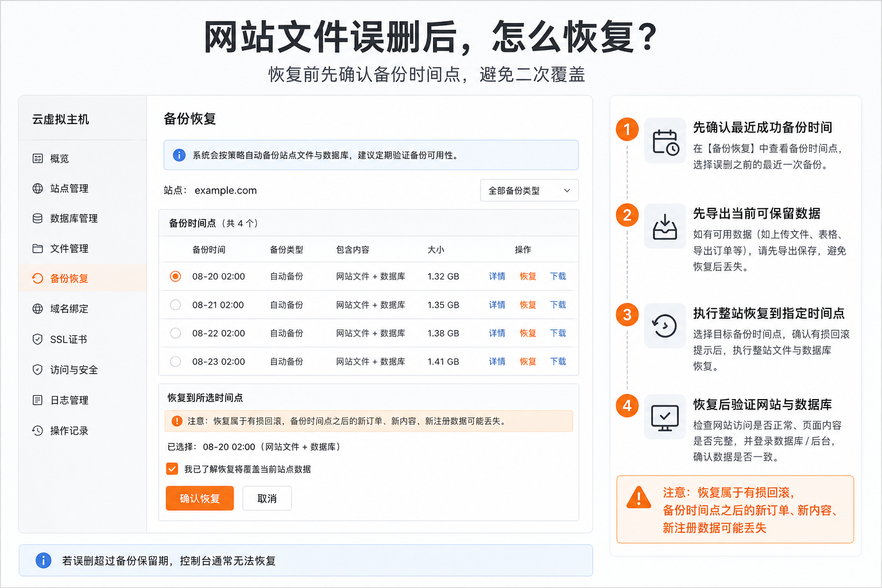Click 恢复 for the 08-23 02:00 backup
This screenshot has width=882, height=588.
pos(528,362)
